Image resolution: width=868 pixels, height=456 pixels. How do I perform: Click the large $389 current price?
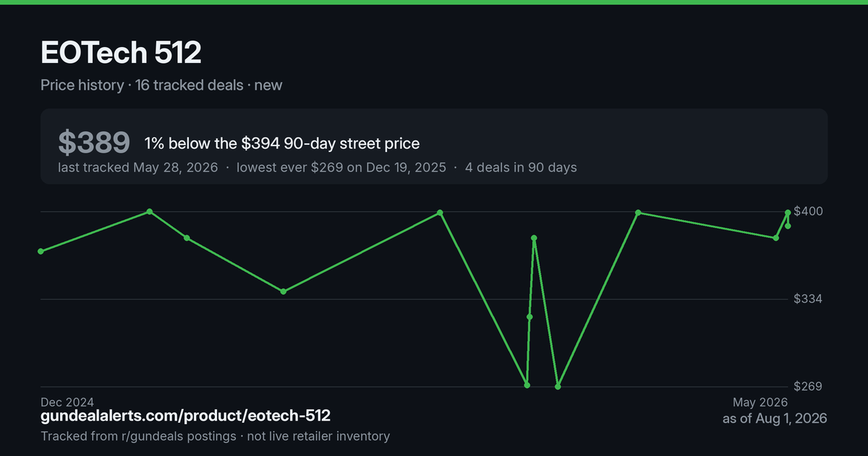tap(94, 143)
